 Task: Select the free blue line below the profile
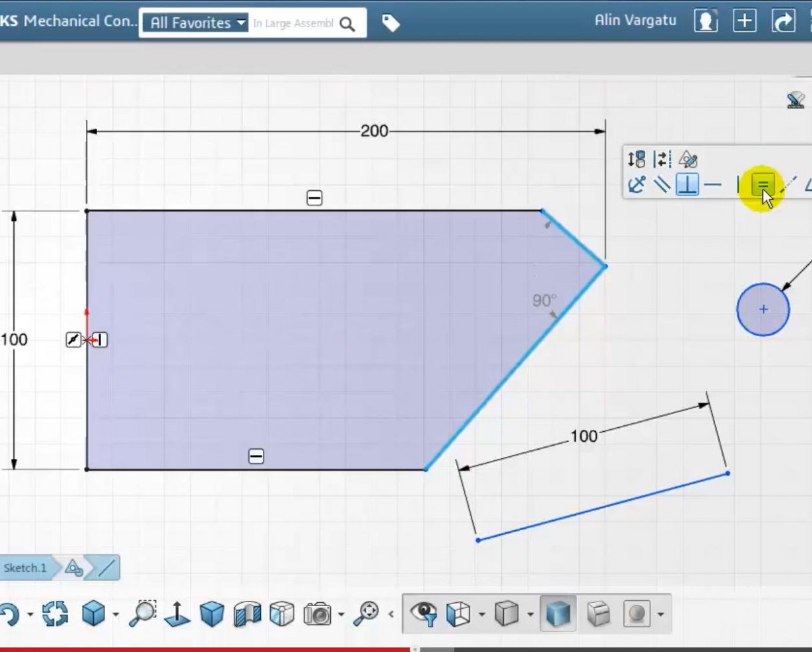pyautogui.click(x=602, y=507)
